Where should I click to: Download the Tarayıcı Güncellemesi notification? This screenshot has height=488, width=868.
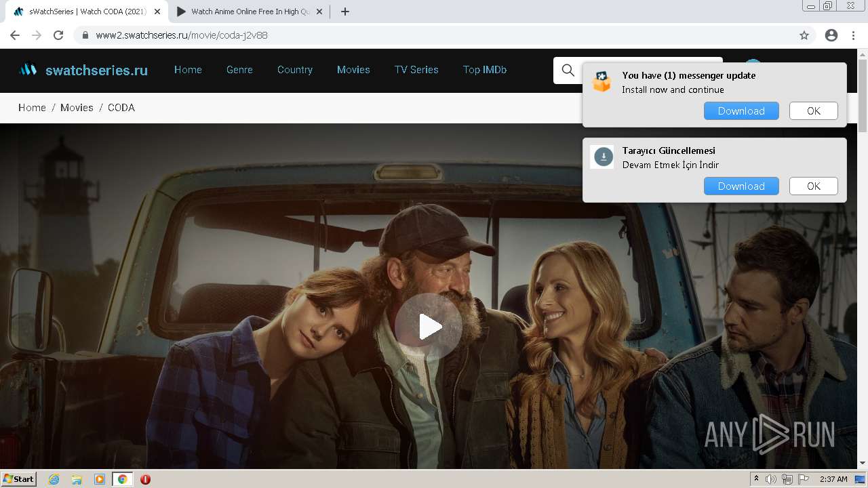(741, 186)
